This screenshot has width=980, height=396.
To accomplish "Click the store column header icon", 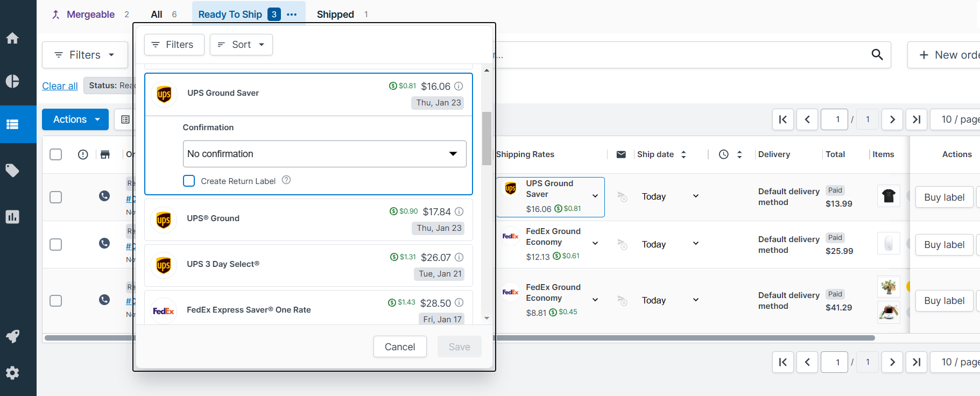I will [x=105, y=154].
